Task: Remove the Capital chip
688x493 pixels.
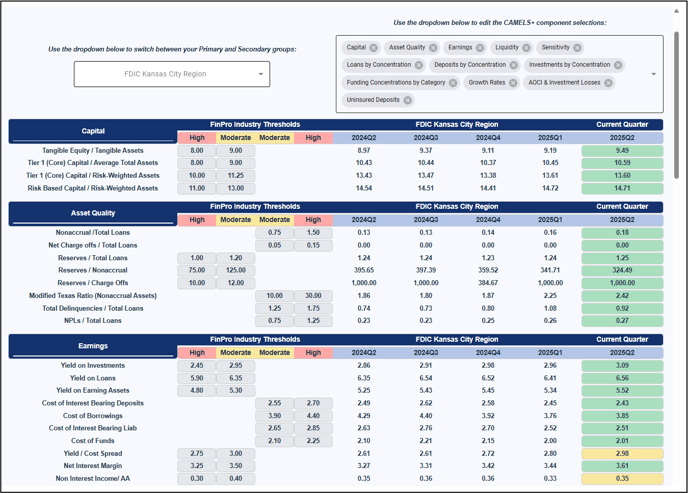Action: pos(374,48)
